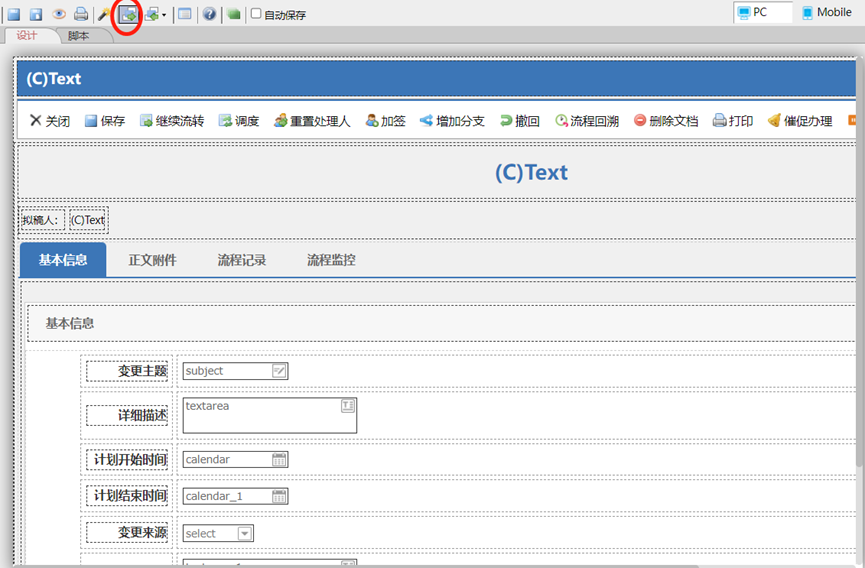Viewport: 865px width, 568px height.
Task: Click the text icon in textarea corner
Action: coord(348,406)
